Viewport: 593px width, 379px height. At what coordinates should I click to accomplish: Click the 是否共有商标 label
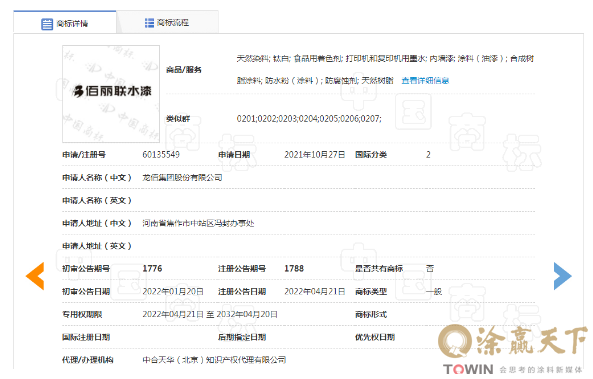tap(379, 269)
